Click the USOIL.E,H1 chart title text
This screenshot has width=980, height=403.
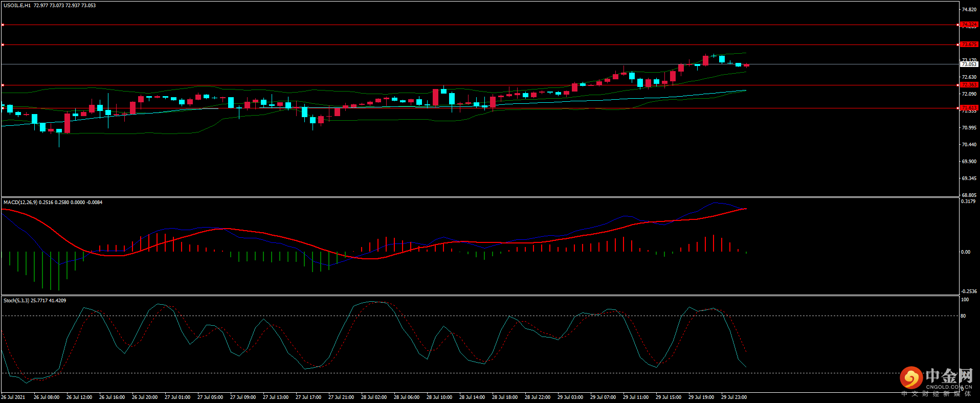(17, 6)
